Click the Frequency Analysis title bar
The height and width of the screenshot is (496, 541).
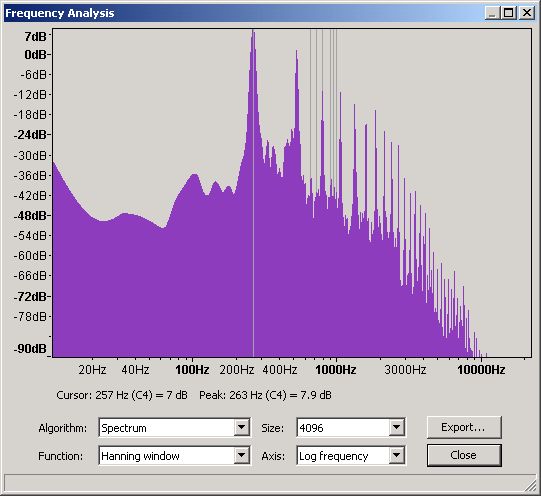click(x=242, y=13)
